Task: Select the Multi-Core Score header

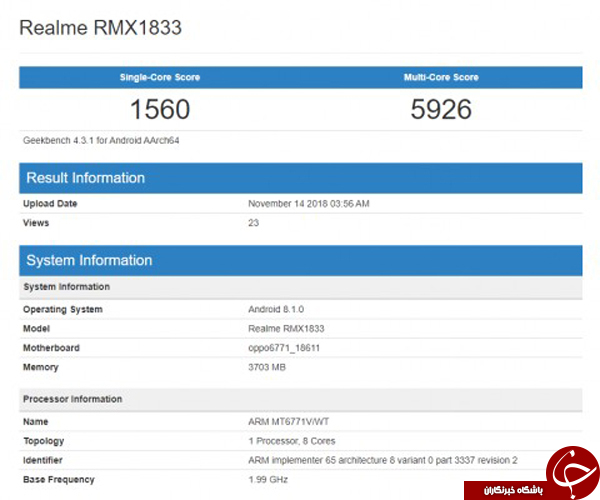Action: pos(441,77)
